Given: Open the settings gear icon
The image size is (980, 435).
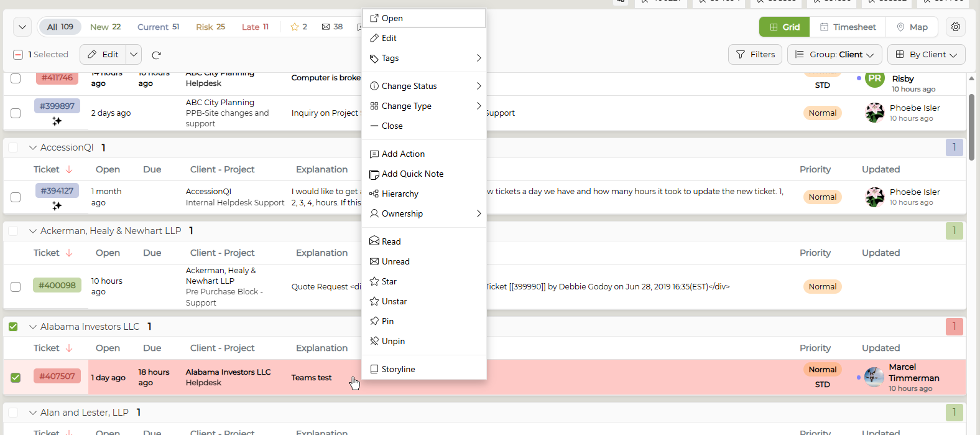Looking at the screenshot, I should pos(956,27).
